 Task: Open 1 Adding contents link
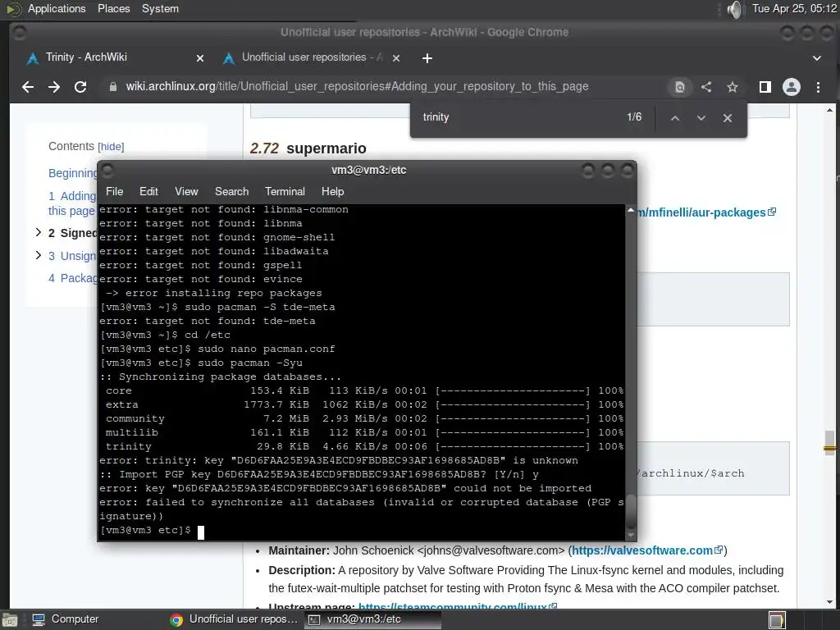(x=72, y=203)
